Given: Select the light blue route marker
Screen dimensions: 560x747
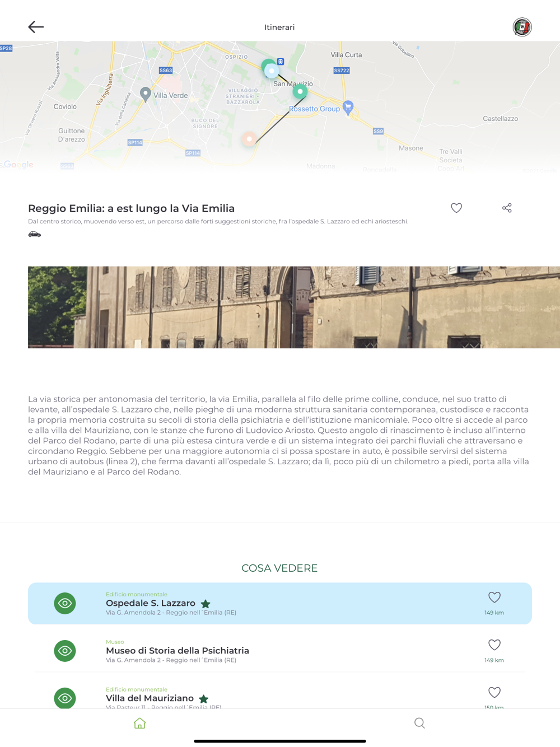Looking at the screenshot, I should point(272,71).
